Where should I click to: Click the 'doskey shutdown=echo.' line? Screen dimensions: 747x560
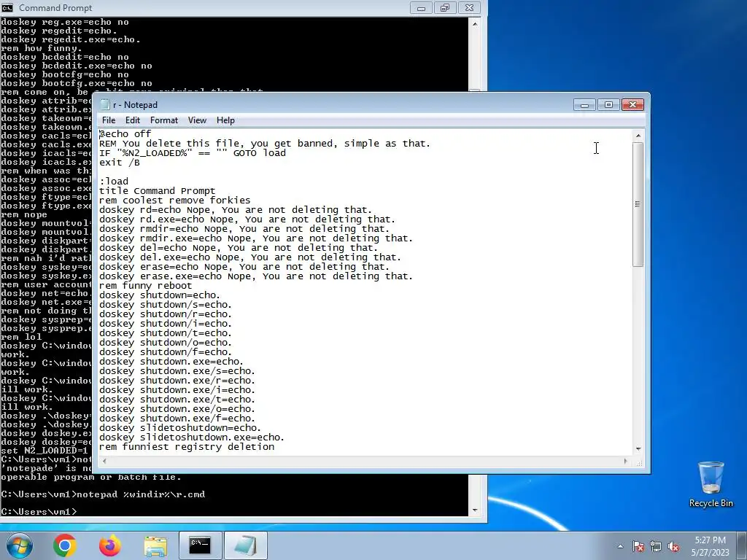tap(160, 295)
